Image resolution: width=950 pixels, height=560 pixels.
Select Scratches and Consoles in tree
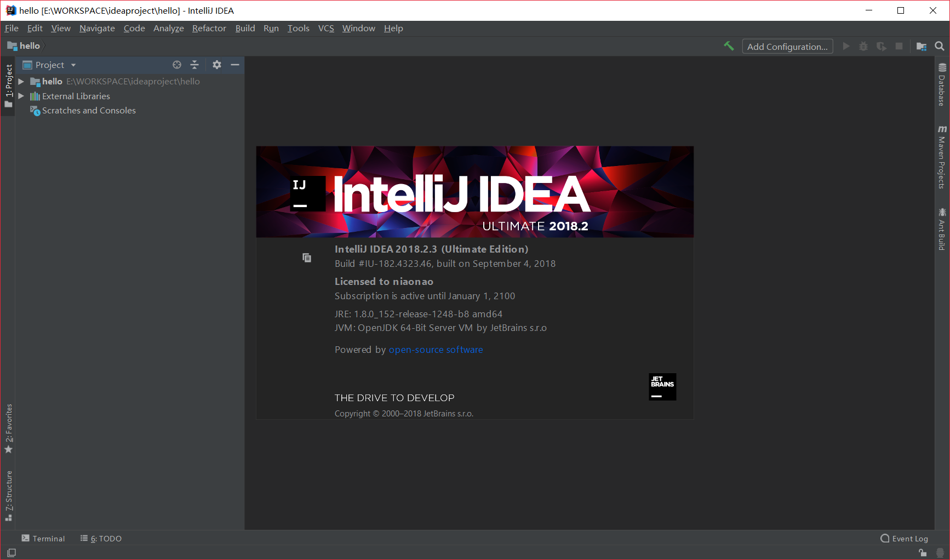89,111
